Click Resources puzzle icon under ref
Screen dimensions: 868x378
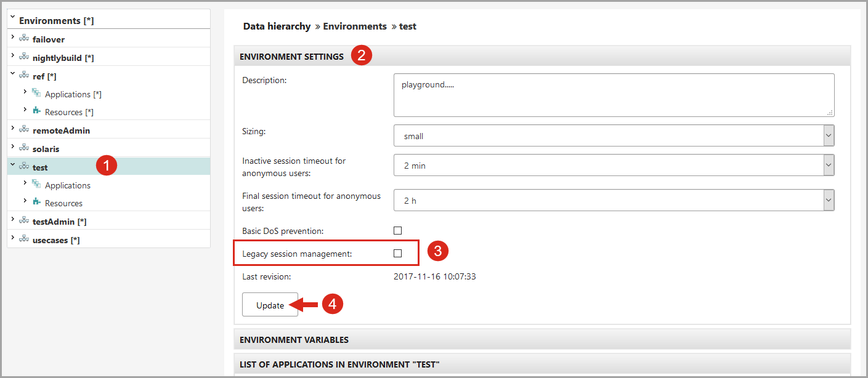tap(36, 111)
